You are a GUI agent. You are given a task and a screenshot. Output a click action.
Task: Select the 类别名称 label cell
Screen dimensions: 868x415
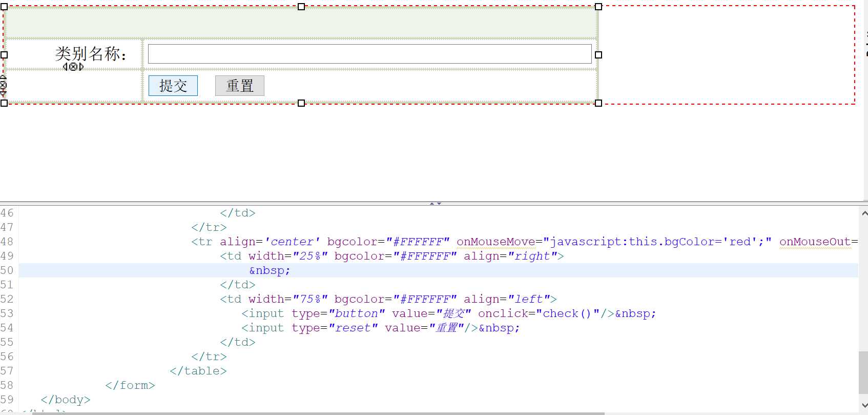73,54
